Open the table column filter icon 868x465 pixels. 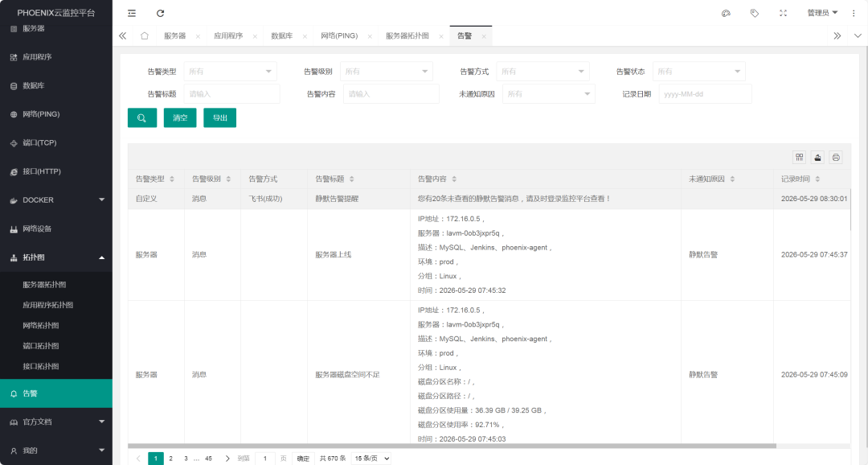(799, 158)
